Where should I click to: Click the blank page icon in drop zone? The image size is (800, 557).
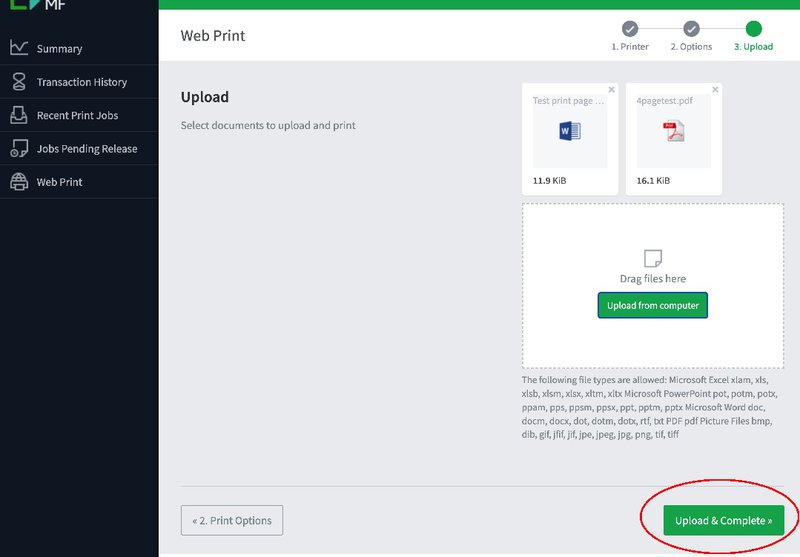pyautogui.click(x=653, y=258)
